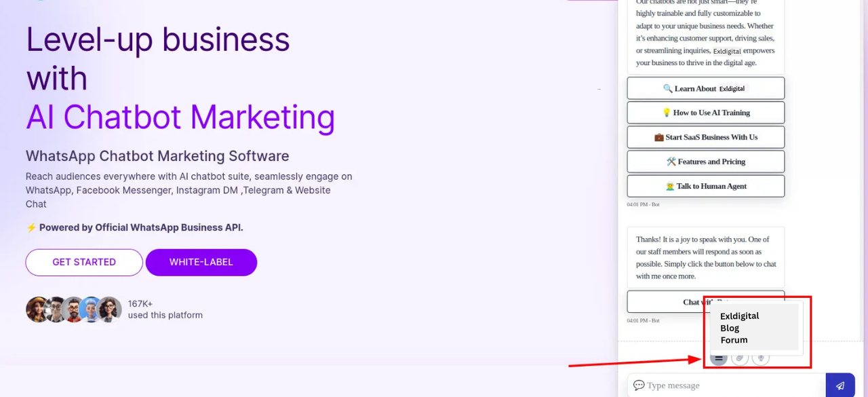Click the Chat with Bot button
Screen dimensions: 868x397
click(706, 302)
